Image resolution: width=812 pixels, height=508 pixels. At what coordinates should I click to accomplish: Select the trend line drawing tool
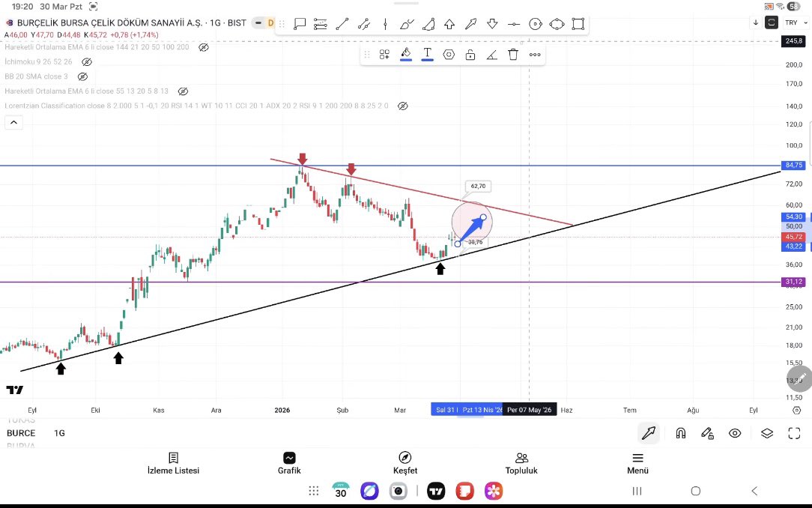pos(342,24)
